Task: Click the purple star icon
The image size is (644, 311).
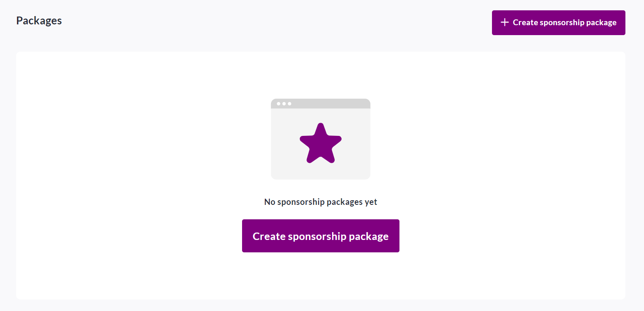Action: pos(321,143)
